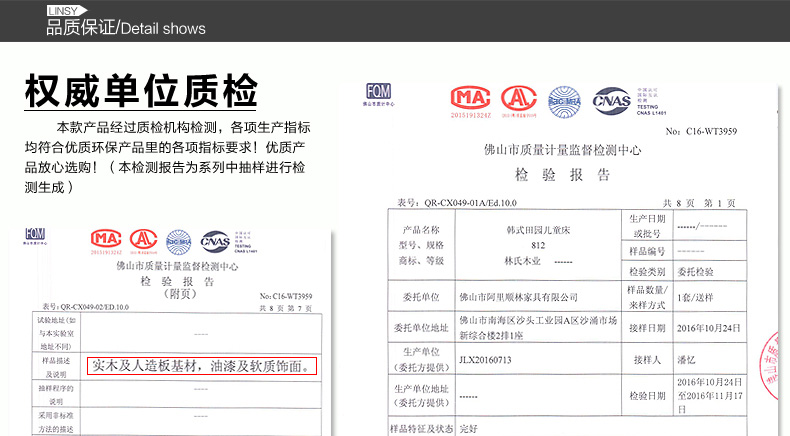
Task: Click the AL mark on left appendix page
Action: click(x=144, y=241)
